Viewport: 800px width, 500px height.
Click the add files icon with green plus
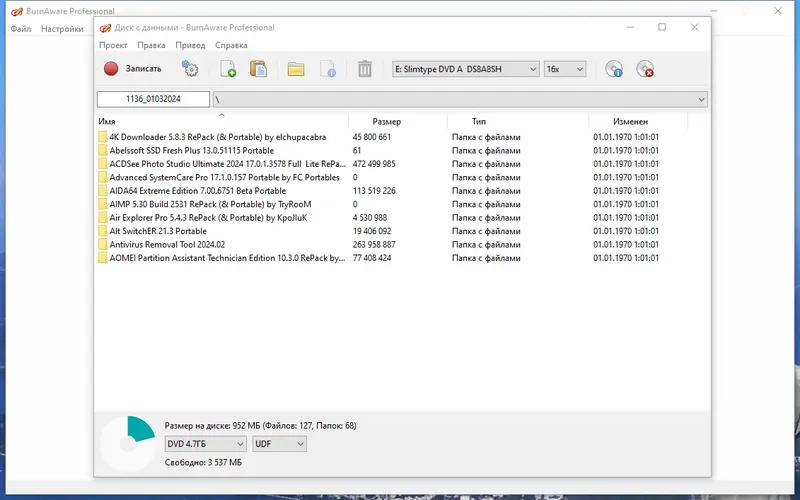coord(228,69)
